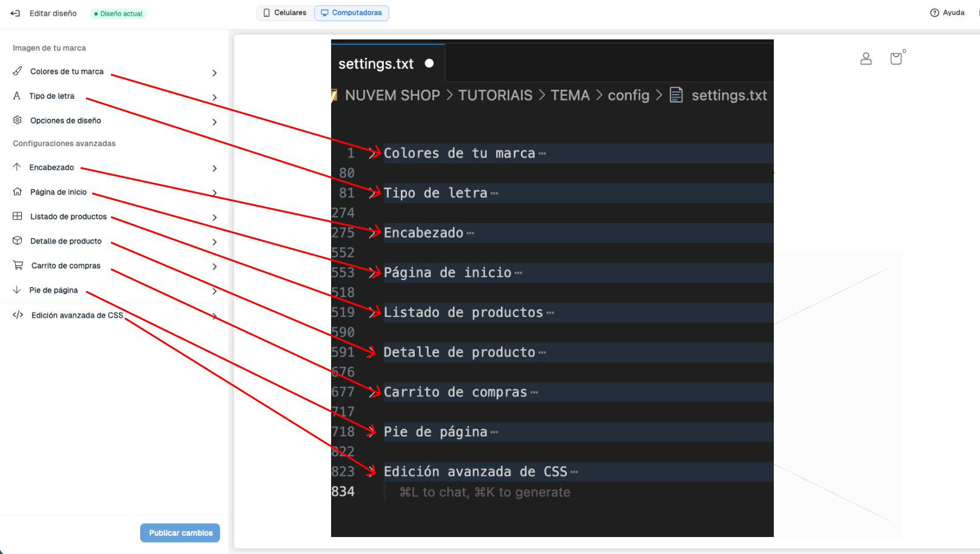Click the down-arrow icon for Pie de página
Image resolution: width=980 pixels, height=554 pixels.
pyautogui.click(x=16, y=290)
